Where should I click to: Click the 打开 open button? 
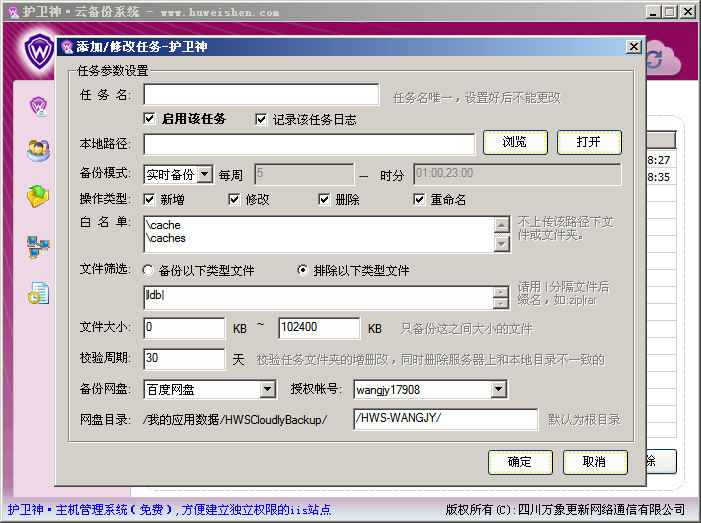point(589,142)
